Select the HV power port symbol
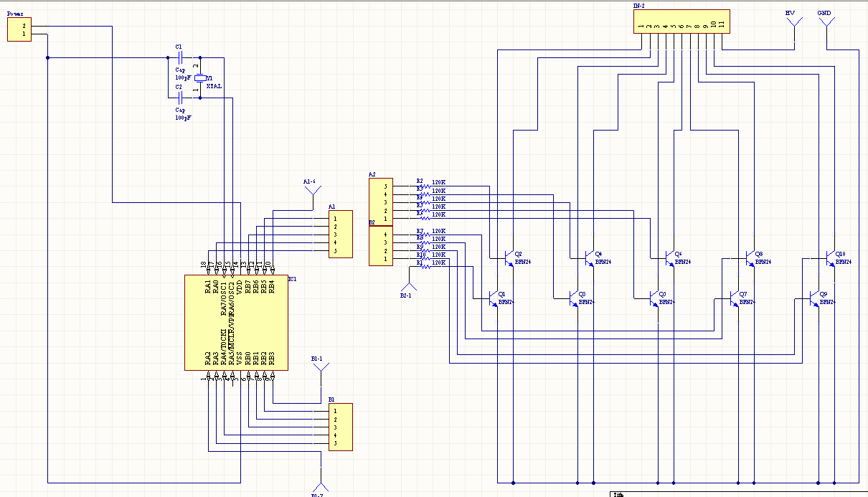The width and height of the screenshot is (868, 497). [x=794, y=23]
